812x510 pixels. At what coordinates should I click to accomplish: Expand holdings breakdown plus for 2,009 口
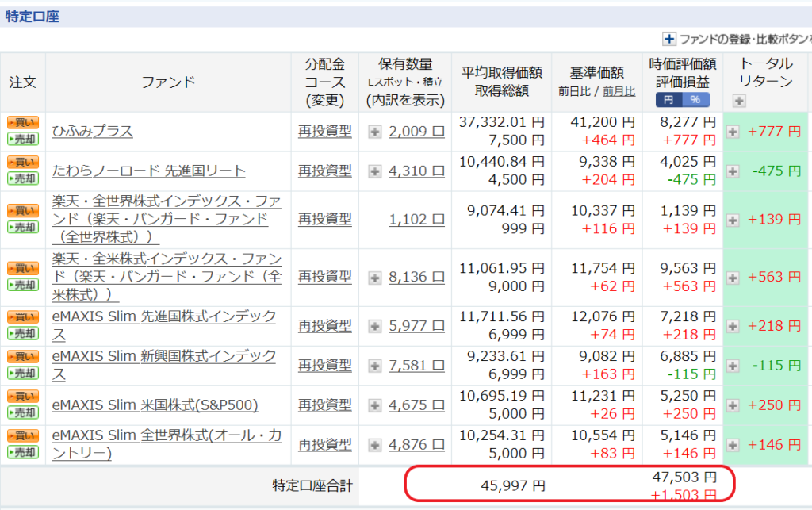375,132
